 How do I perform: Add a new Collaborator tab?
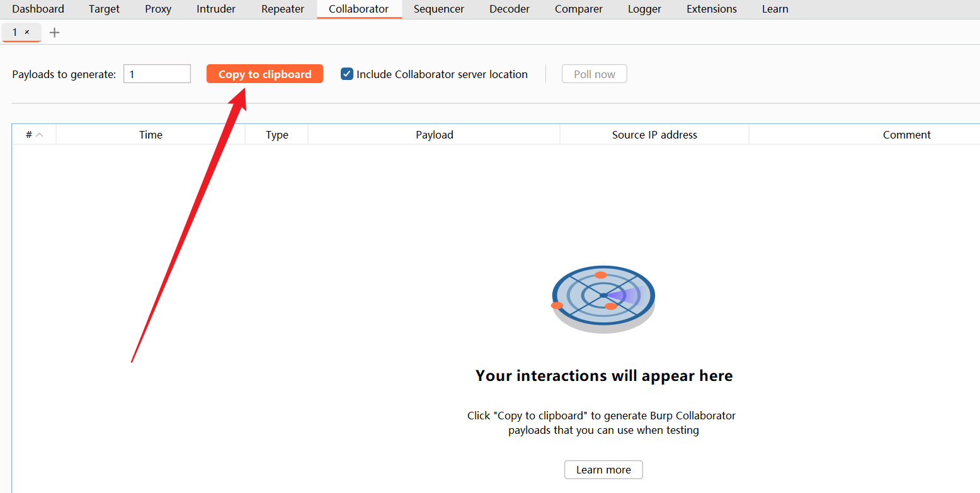pyautogui.click(x=55, y=33)
